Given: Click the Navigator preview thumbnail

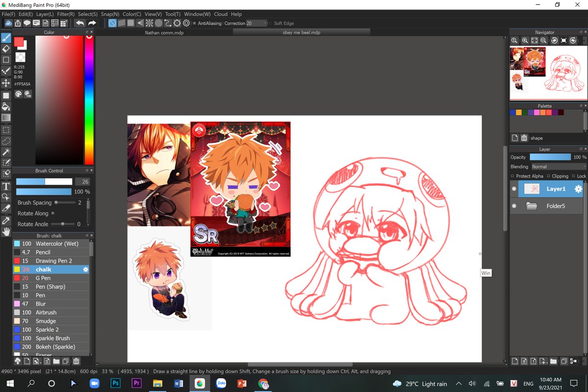Looking at the screenshot, I should [x=548, y=73].
